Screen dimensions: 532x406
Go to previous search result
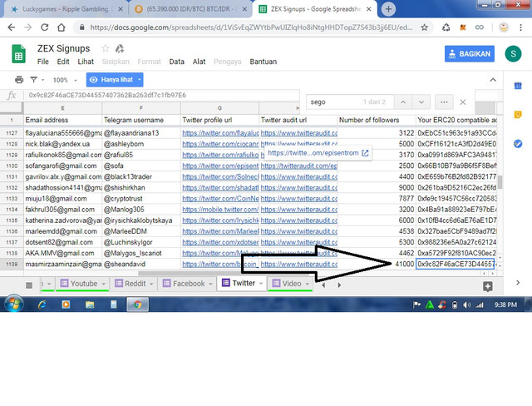point(403,102)
